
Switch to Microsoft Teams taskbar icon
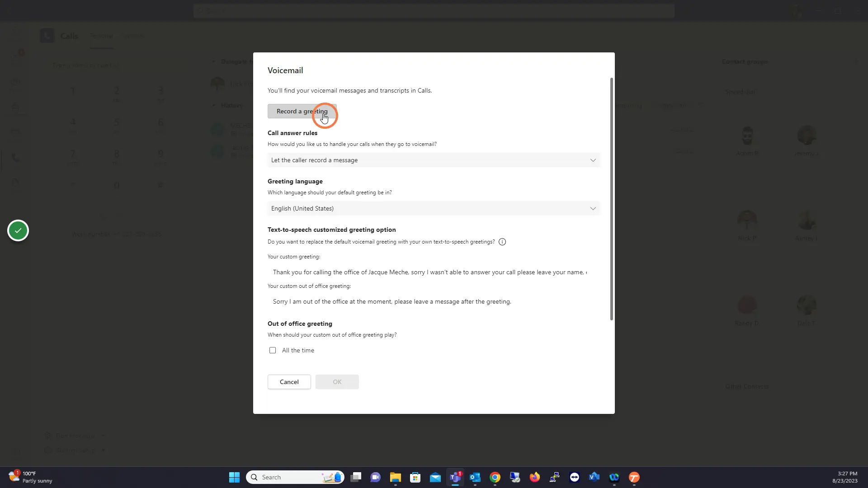455,477
